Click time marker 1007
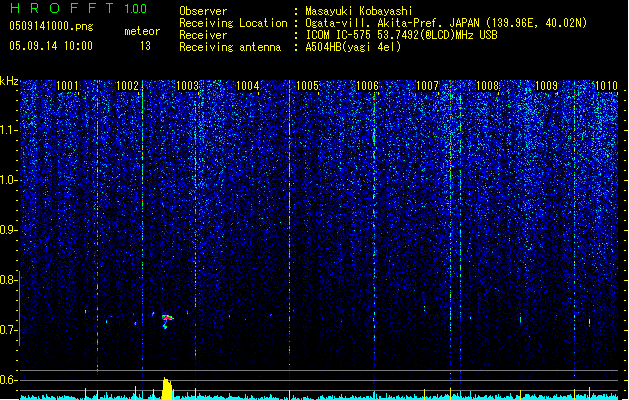Screen dimensions: 629x400 click(427, 86)
